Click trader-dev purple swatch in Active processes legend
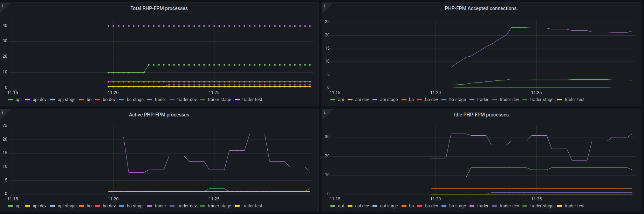The height and width of the screenshot is (214, 644). coord(172,206)
